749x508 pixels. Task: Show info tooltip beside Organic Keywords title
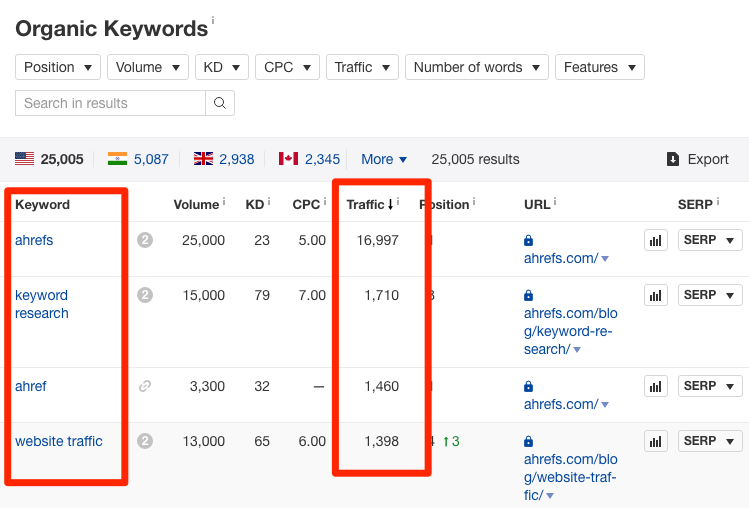coord(213,21)
